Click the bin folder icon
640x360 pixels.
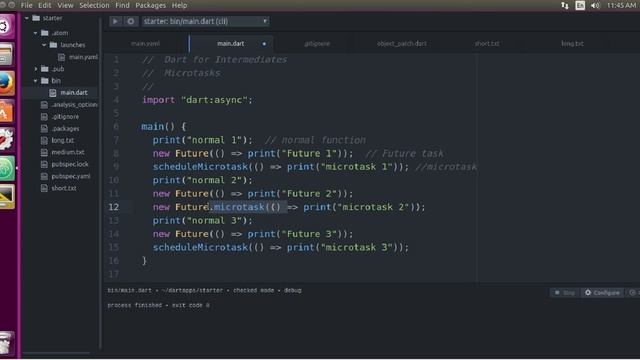pos(45,81)
